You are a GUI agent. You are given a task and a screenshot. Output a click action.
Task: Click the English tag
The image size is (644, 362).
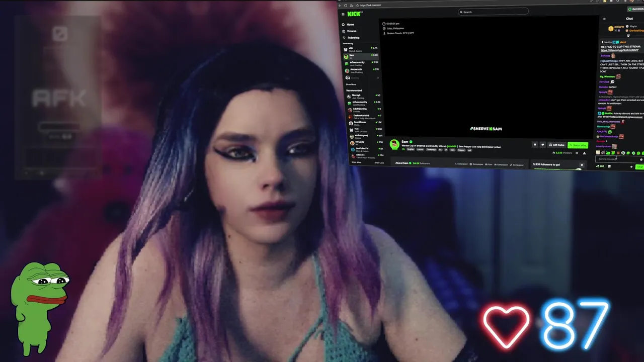[411, 149]
